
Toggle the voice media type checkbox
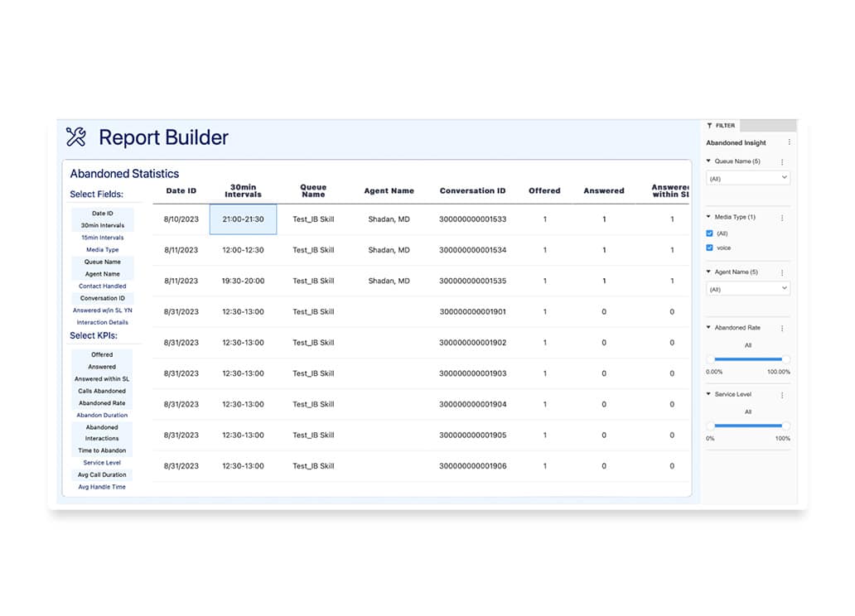(710, 248)
